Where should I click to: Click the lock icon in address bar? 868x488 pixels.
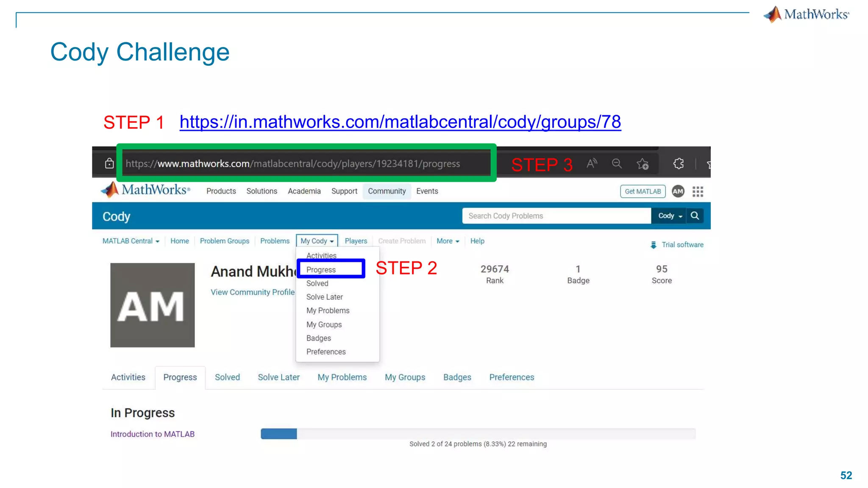(x=109, y=163)
